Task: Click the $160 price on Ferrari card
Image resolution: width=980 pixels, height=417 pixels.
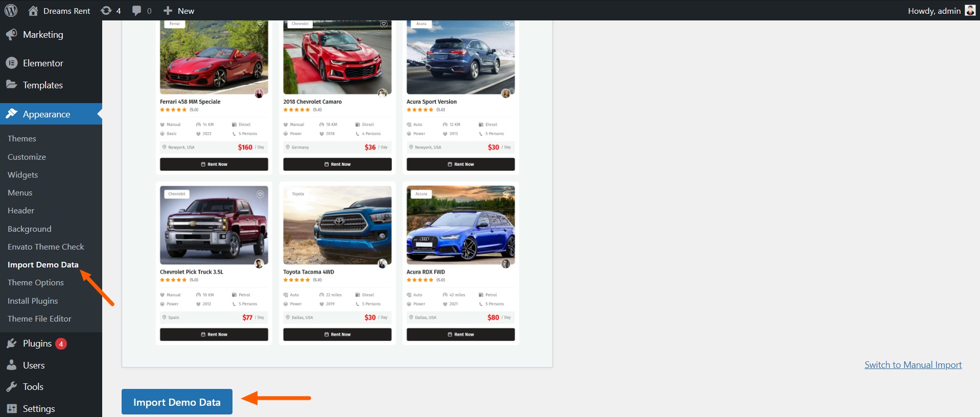Action: (245, 147)
